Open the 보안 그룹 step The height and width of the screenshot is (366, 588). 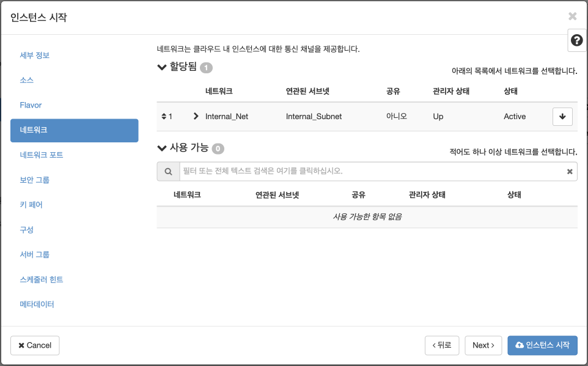(x=34, y=180)
